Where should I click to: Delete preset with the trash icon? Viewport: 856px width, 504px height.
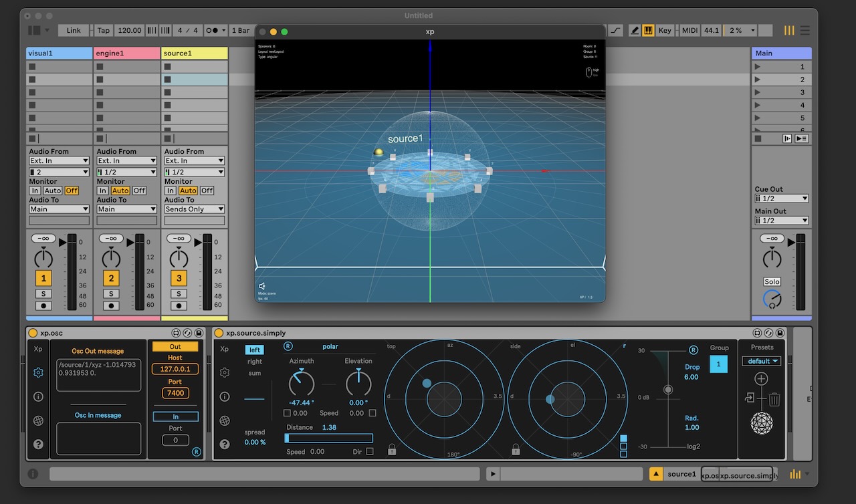coord(774,399)
